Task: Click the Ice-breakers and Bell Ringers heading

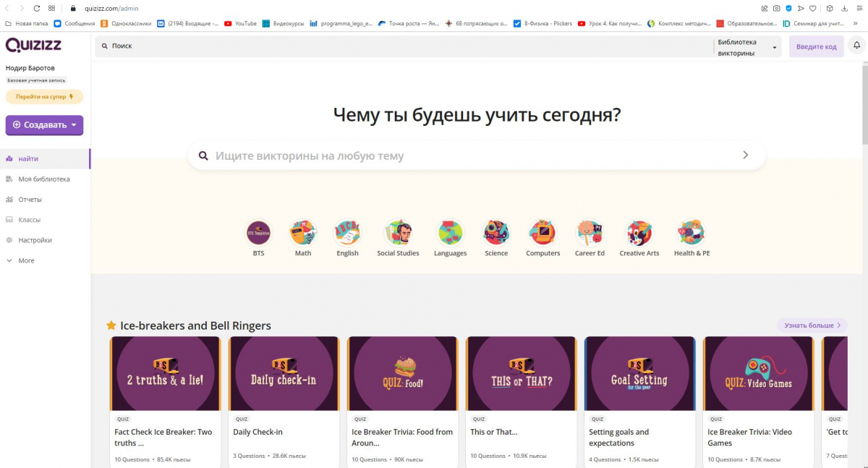Action: [x=195, y=326]
